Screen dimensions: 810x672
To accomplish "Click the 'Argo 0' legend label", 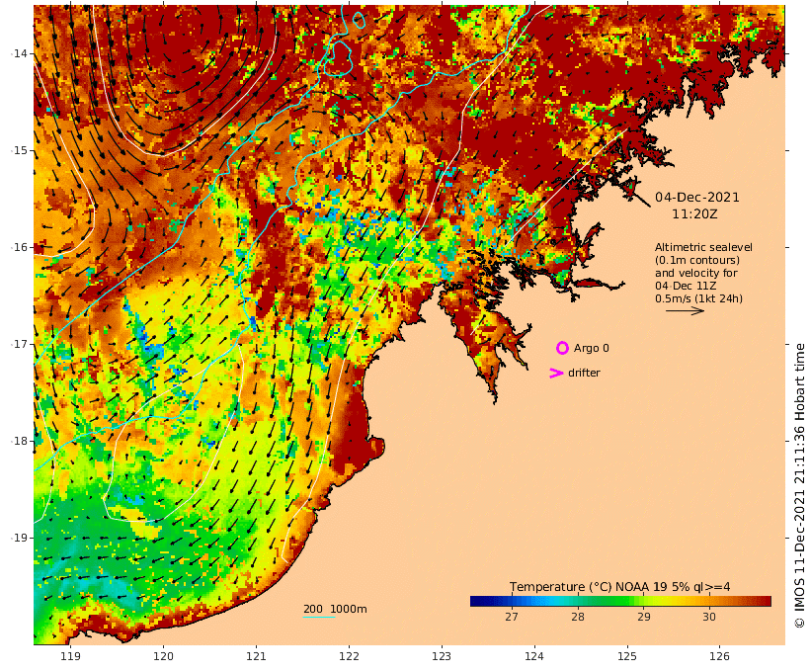I will (x=591, y=348).
